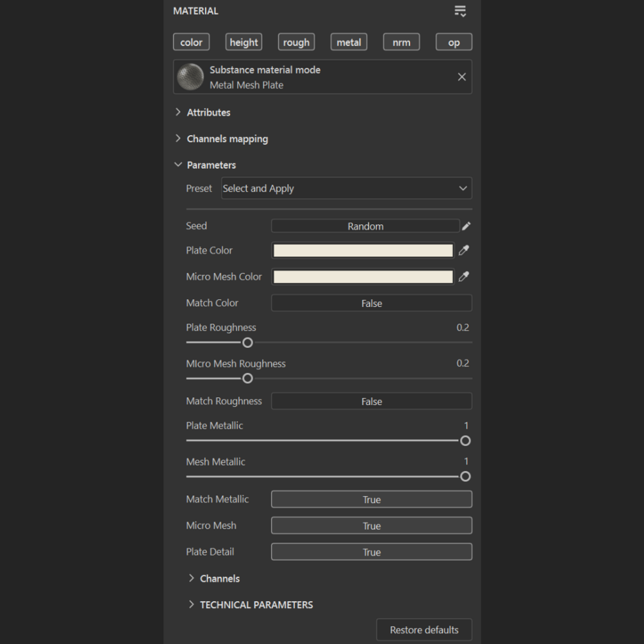The image size is (644, 644).
Task: Toggle the nrm channel button
Action: (x=401, y=42)
